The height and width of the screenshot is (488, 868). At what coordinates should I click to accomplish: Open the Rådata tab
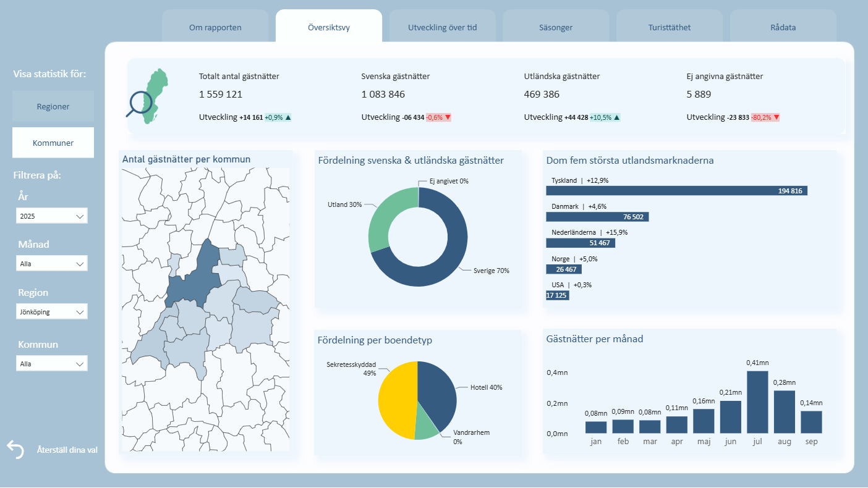(x=783, y=27)
